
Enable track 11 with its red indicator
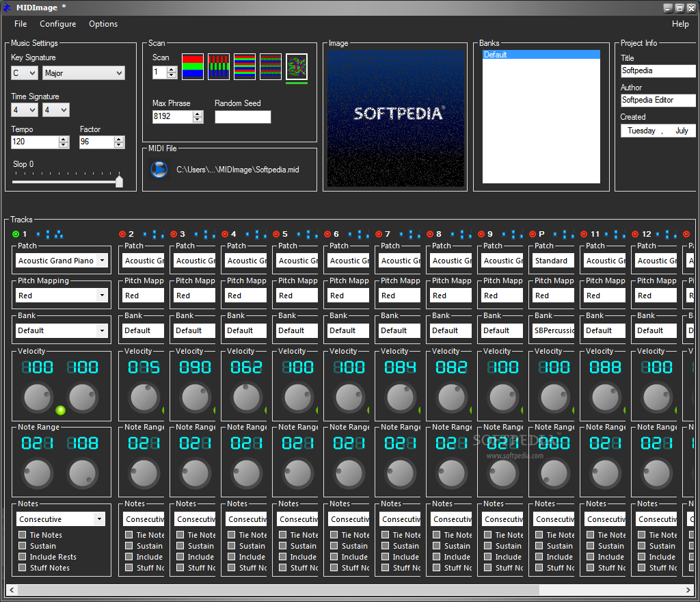pos(584,234)
